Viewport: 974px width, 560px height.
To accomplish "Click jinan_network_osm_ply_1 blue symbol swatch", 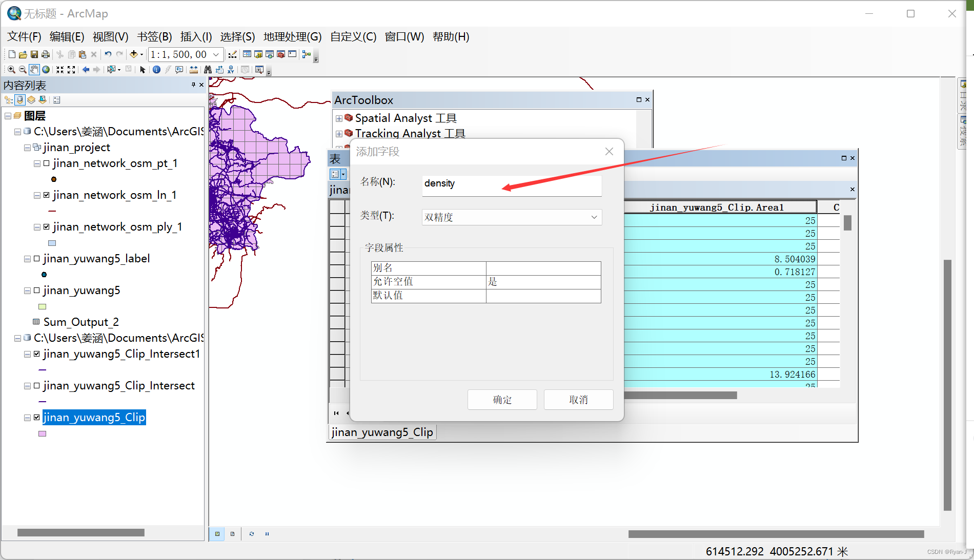I will click(x=52, y=243).
